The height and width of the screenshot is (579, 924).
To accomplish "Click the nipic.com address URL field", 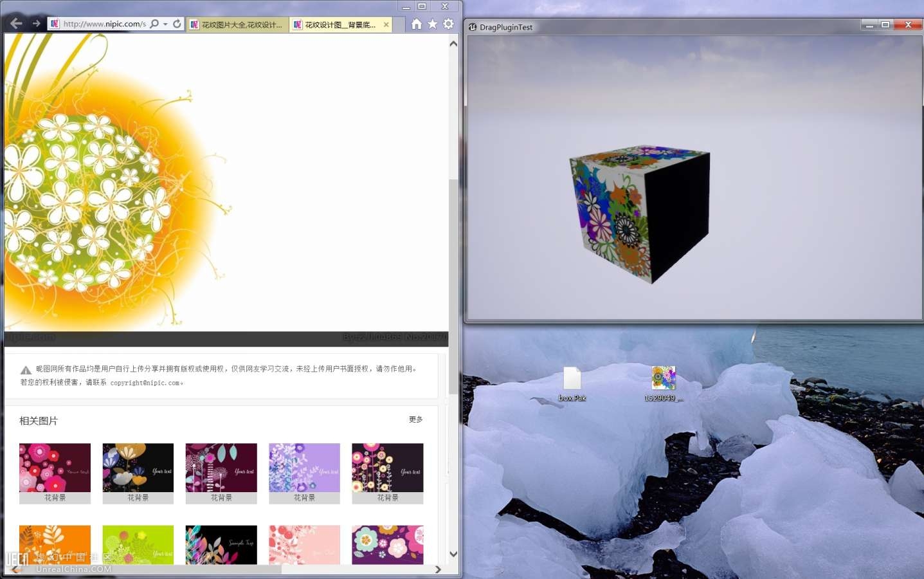I will point(103,24).
